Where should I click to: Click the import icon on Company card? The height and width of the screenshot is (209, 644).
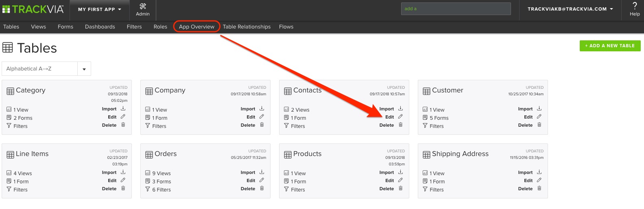coord(262,108)
